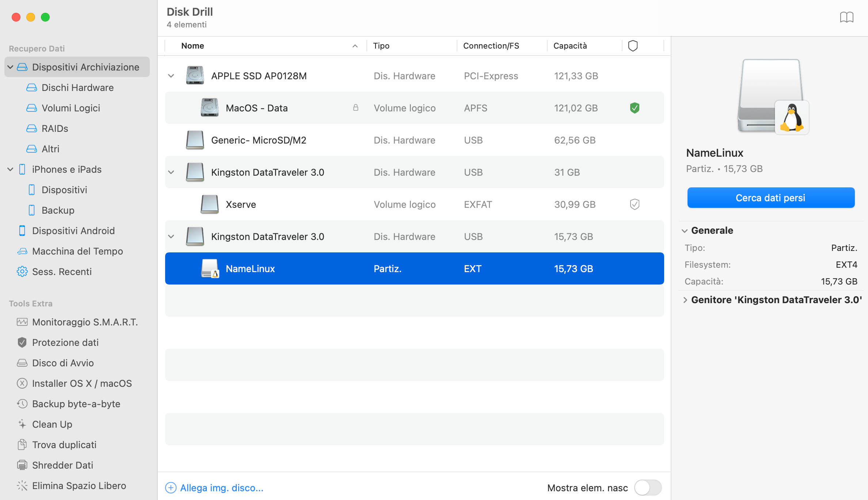Click the Sess. Recenti gear icon
This screenshot has width=868, height=500.
[22, 272]
